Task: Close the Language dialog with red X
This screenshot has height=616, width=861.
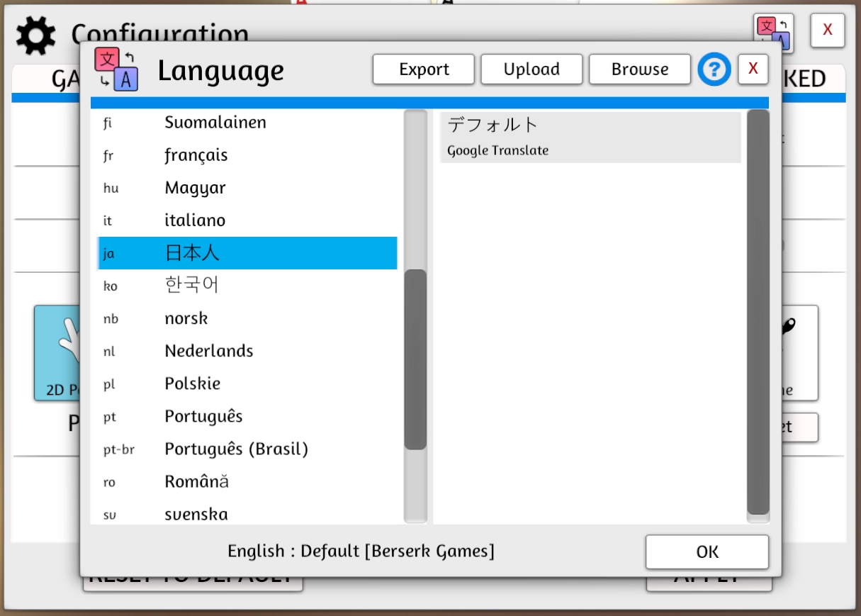Action: click(x=753, y=69)
